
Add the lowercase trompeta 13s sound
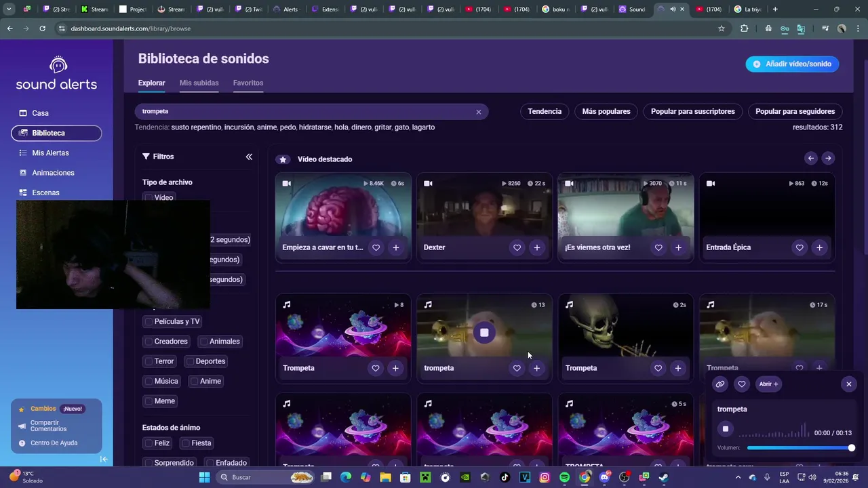coord(536,368)
